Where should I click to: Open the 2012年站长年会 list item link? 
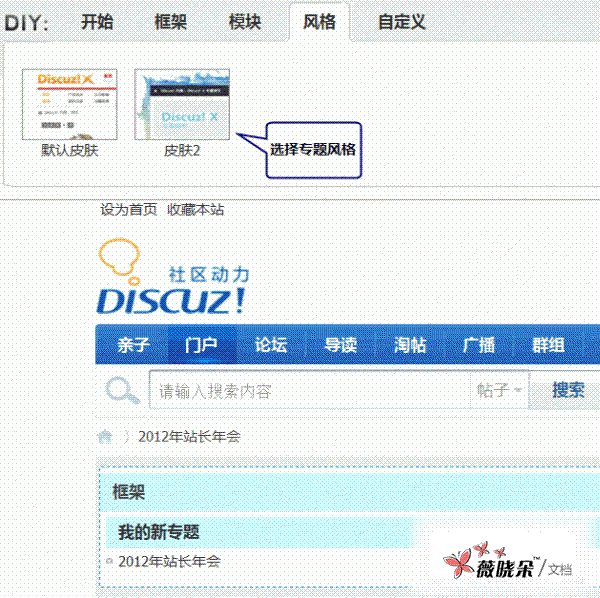tap(168, 561)
